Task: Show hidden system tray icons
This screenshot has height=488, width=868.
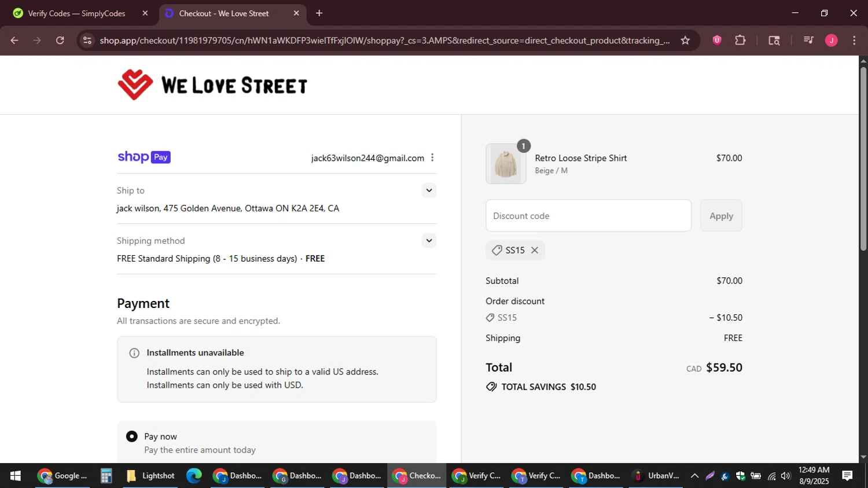Action: [x=695, y=476]
